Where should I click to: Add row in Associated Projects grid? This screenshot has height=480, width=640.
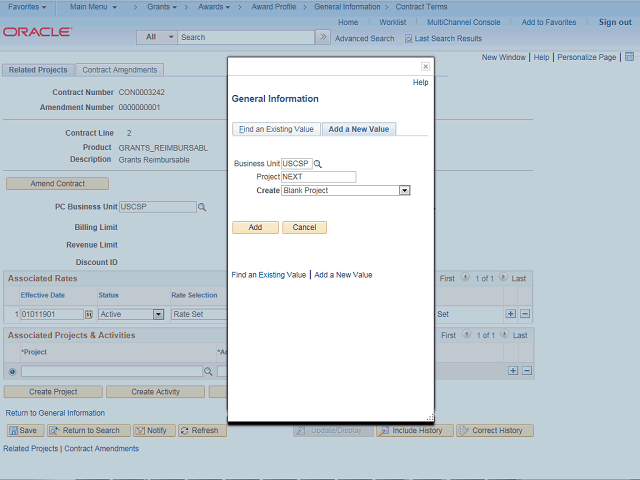click(513, 371)
